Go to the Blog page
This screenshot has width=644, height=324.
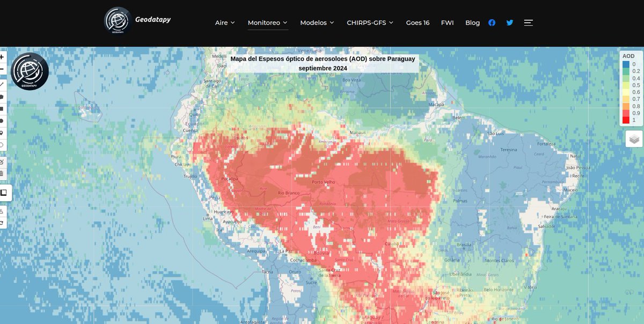click(x=472, y=23)
